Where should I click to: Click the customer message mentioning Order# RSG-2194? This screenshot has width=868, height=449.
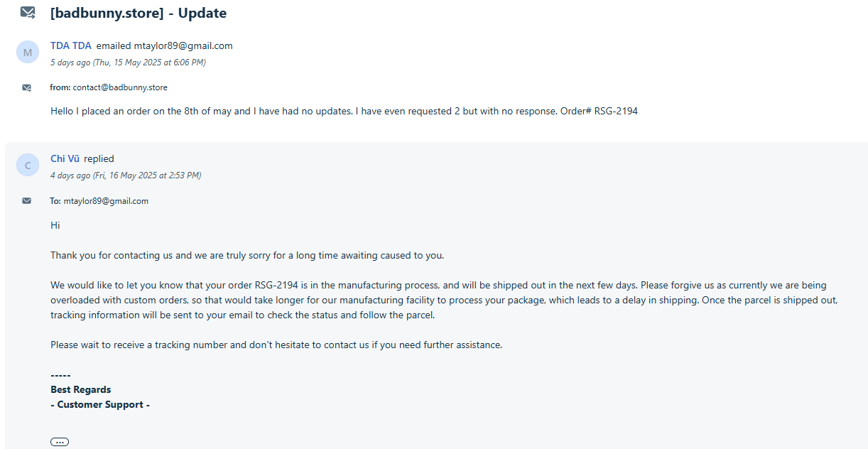click(x=344, y=111)
